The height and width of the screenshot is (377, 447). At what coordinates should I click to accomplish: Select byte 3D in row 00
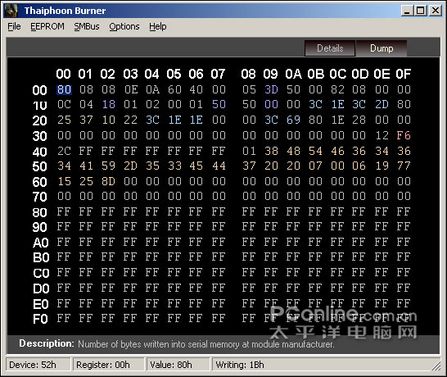coord(271,89)
